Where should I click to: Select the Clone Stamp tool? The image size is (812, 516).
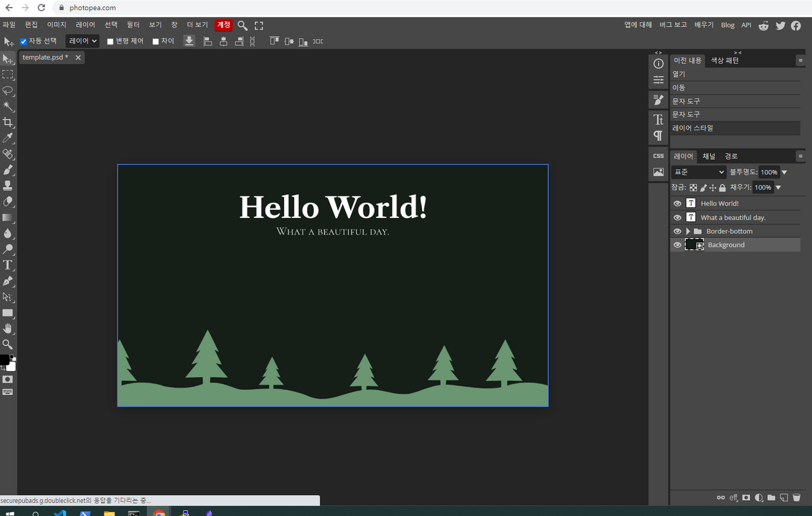click(8, 186)
